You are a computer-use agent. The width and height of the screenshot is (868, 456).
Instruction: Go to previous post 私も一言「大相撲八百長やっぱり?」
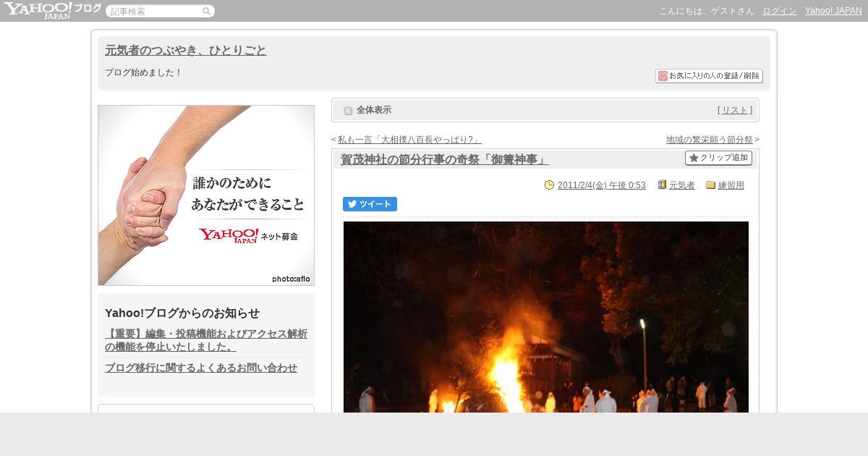point(409,140)
